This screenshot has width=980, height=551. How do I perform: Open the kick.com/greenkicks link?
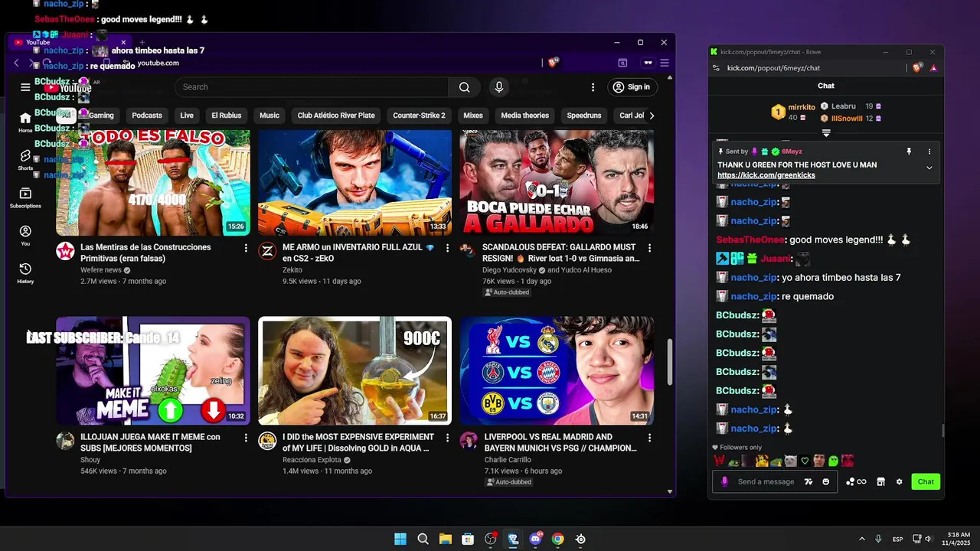[766, 175]
